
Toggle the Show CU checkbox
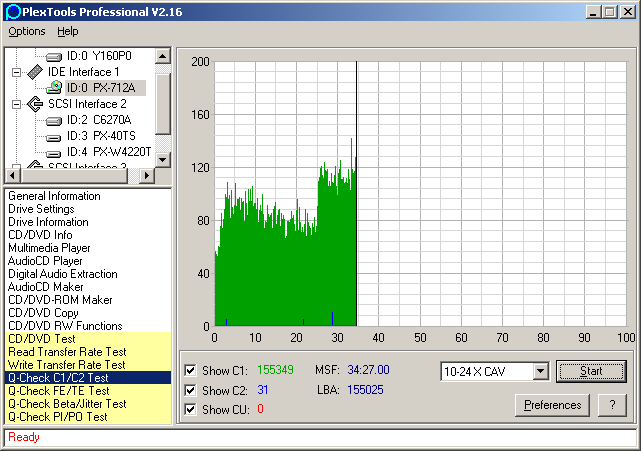pos(190,409)
